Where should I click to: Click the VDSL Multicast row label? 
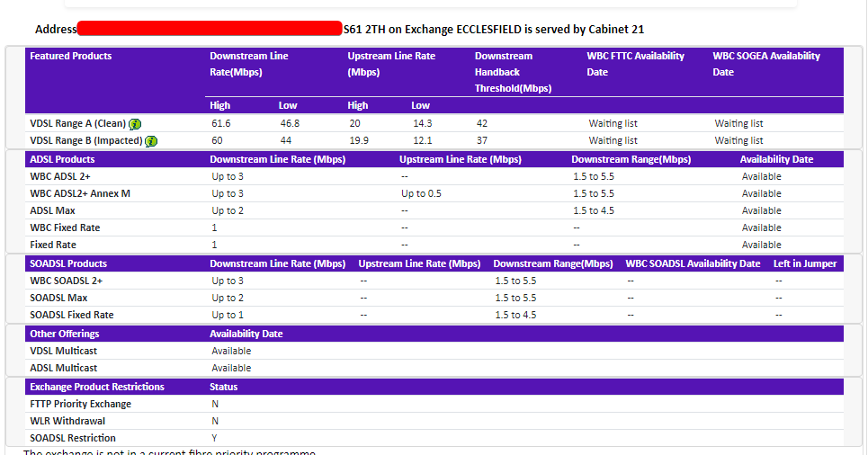point(64,351)
